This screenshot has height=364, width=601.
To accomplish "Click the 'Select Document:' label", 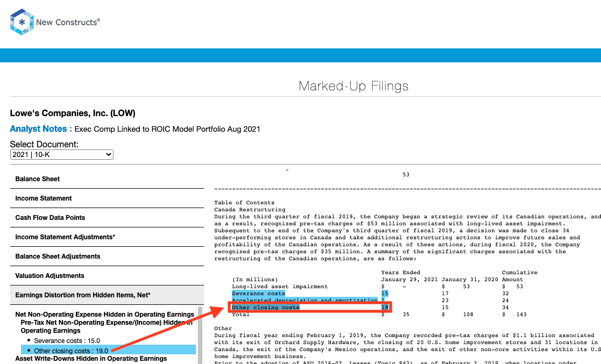I will point(44,145).
